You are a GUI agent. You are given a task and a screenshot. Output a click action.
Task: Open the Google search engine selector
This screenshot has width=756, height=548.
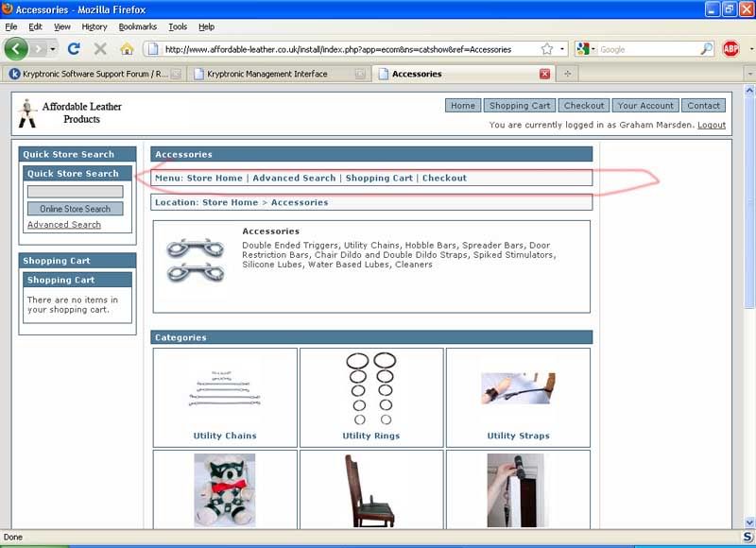[586, 49]
